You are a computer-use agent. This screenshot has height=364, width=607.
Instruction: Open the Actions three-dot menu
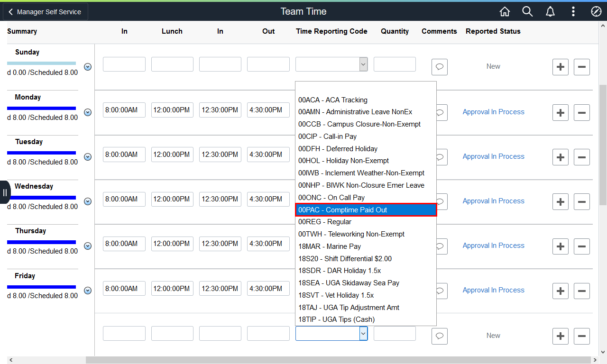573,12
